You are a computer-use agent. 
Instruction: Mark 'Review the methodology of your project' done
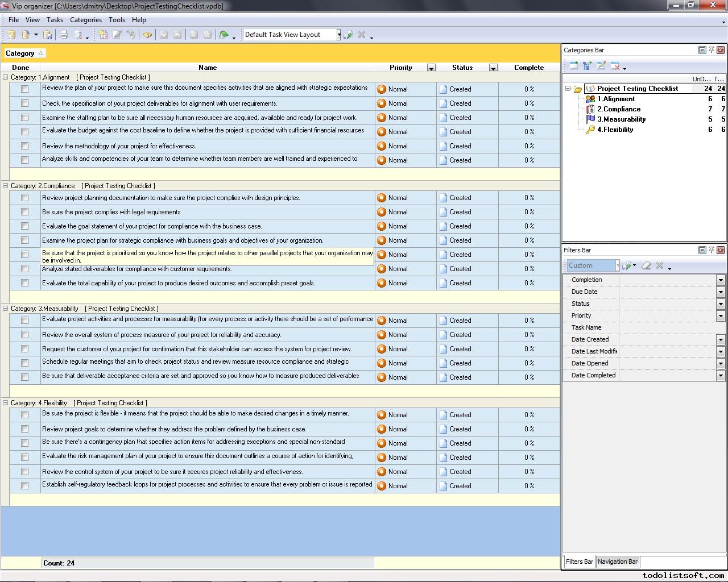pos(24,146)
